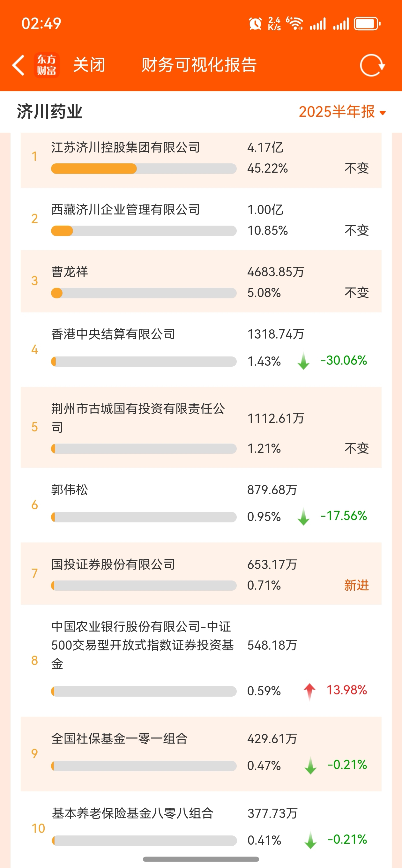This screenshot has height=868, width=402.
Task: Tap the 10.85% holding progress bar
Action: pyautogui.click(x=144, y=231)
